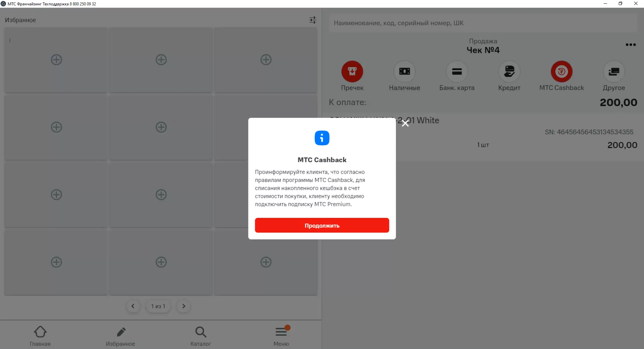Click the 'Избранное' heading at the top left

click(20, 20)
